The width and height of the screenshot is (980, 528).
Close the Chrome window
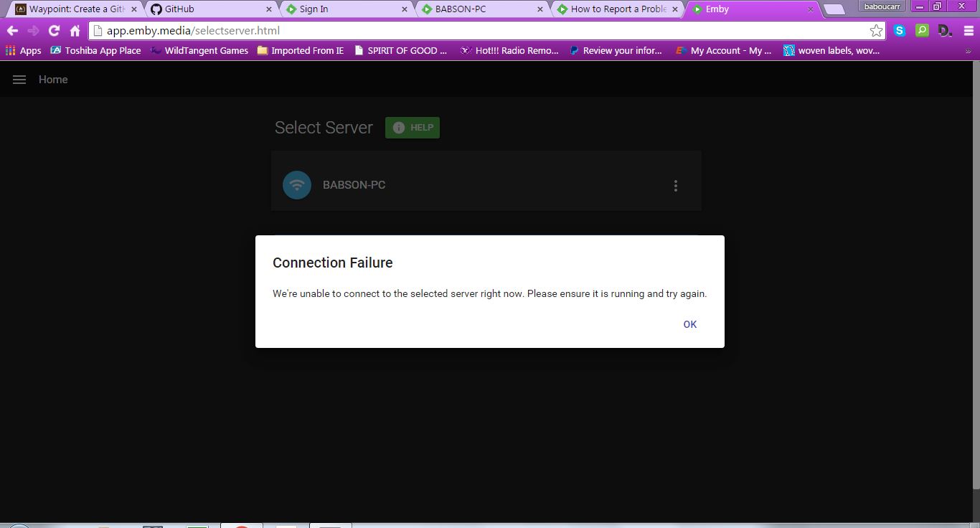961,6
